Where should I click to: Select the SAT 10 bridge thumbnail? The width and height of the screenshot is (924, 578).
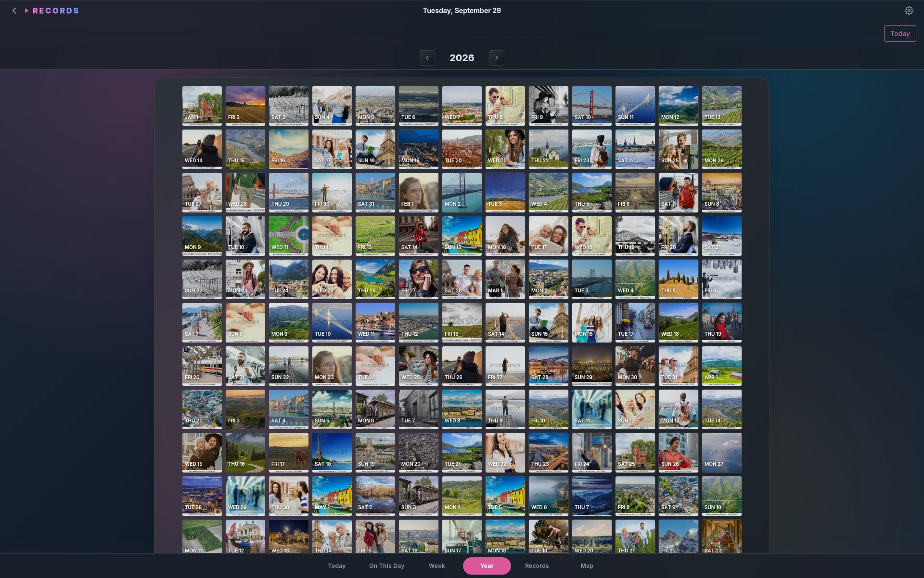coord(592,106)
